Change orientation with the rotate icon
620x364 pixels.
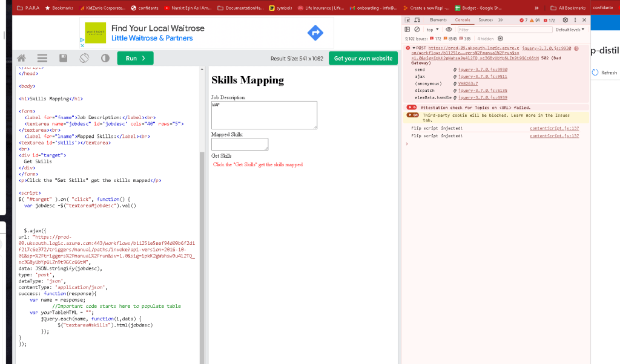(84, 59)
